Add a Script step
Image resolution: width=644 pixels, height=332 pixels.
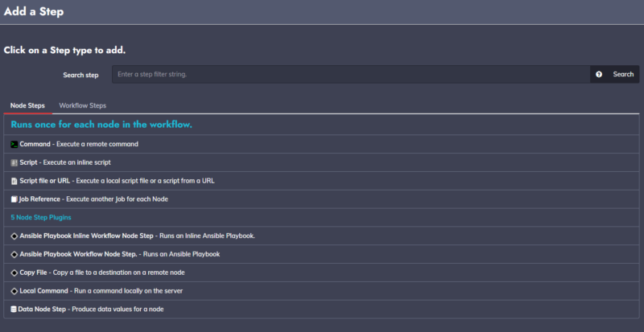(321, 162)
